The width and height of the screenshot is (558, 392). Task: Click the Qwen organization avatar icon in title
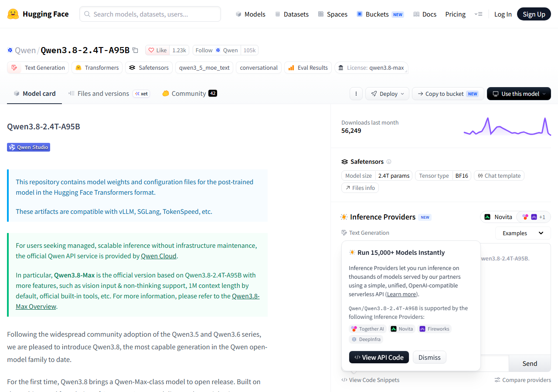[10, 50]
